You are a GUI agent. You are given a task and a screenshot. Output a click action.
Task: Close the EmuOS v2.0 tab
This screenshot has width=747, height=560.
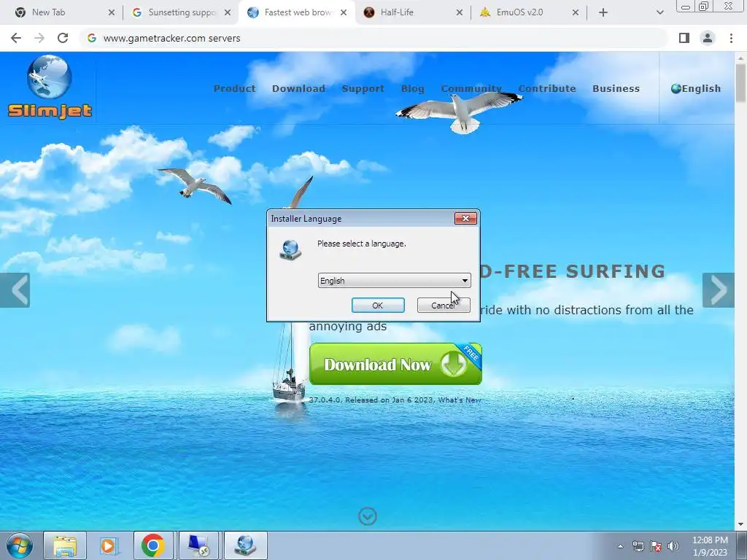(576, 12)
